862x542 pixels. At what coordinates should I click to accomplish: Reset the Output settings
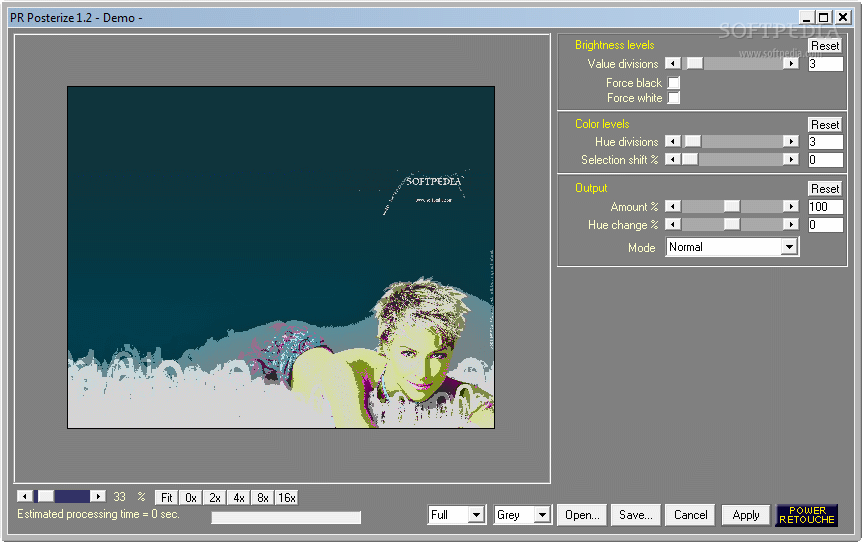coord(825,189)
